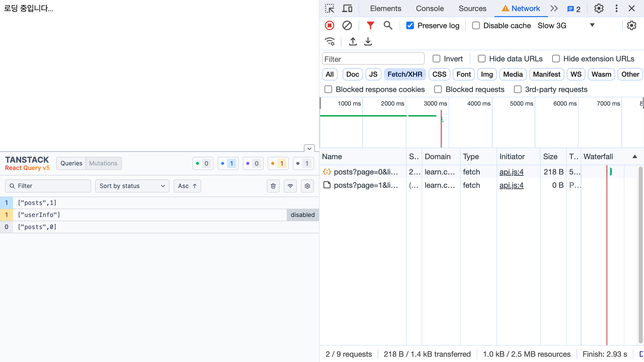Import HAR file upload icon
The image size is (644, 362).
click(353, 42)
